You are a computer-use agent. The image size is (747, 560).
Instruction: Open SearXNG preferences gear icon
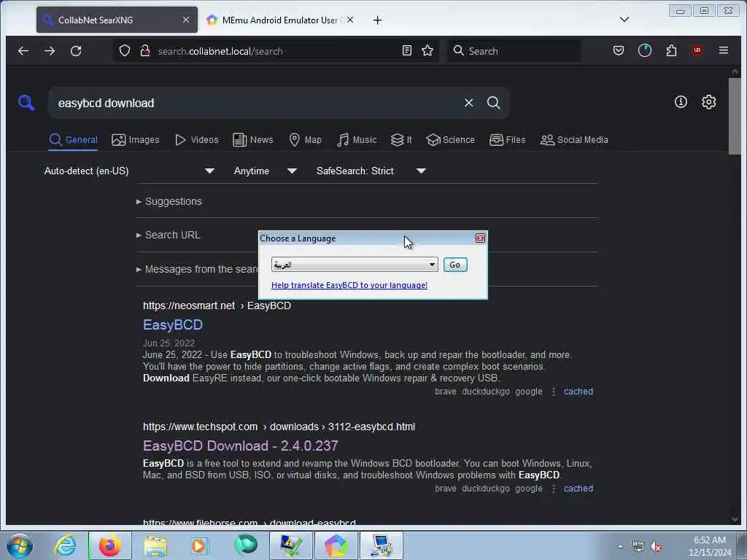point(708,102)
